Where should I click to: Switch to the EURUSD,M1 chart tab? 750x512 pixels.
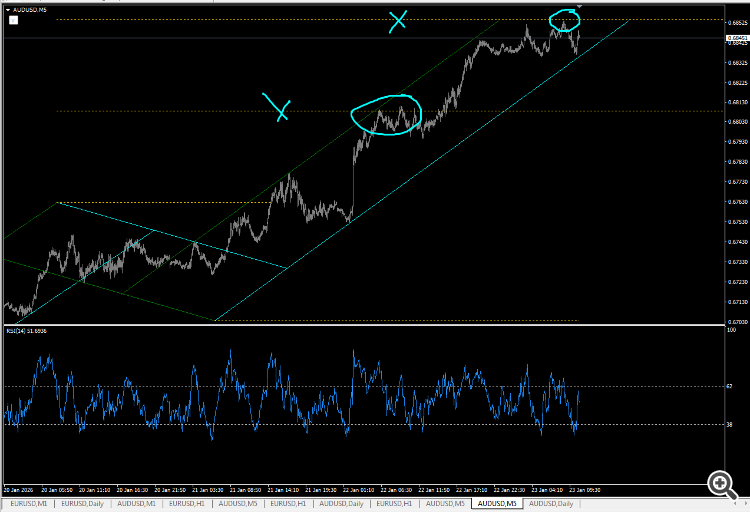pos(29,503)
